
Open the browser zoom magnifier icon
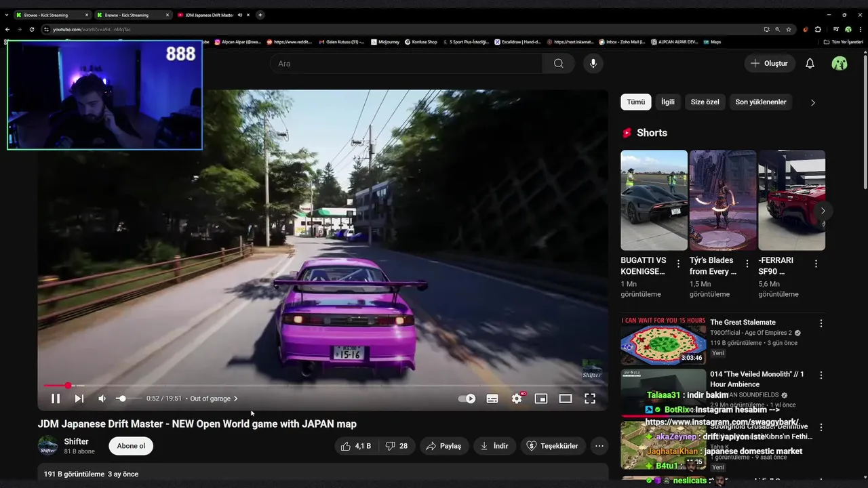[x=778, y=29]
